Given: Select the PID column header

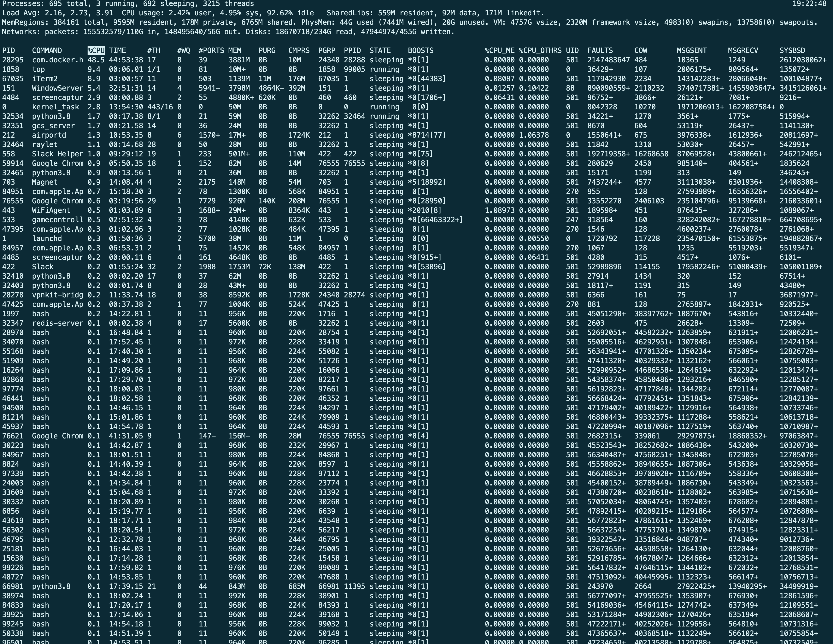Looking at the screenshot, I should 8,50.
